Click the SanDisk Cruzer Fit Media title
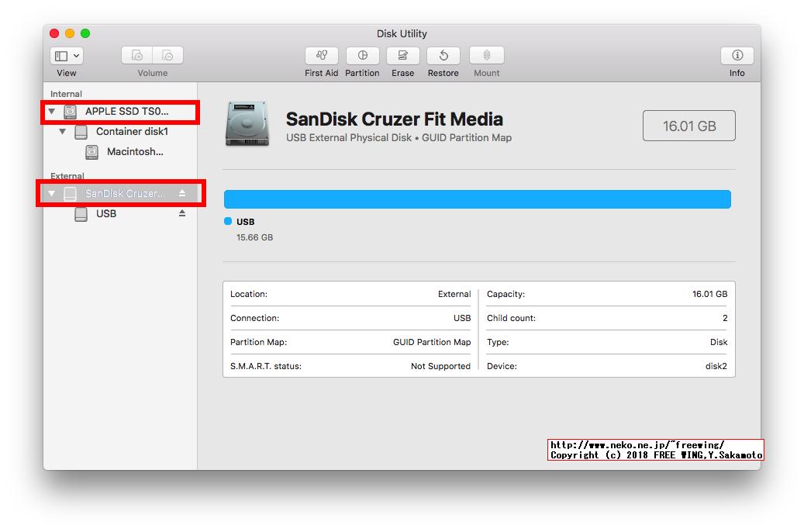Viewport: 804px width, 532px height. click(x=395, y=119)
